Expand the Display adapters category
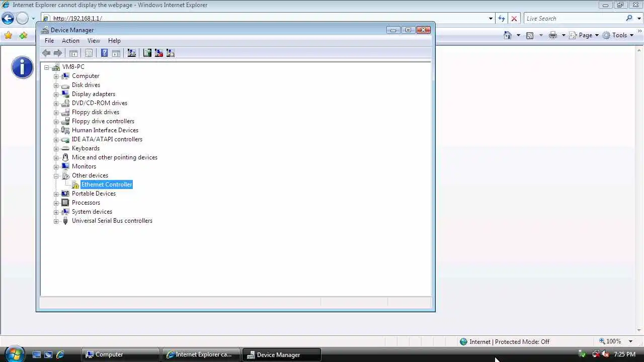The image size is (644, 362). tap(56, 95)
